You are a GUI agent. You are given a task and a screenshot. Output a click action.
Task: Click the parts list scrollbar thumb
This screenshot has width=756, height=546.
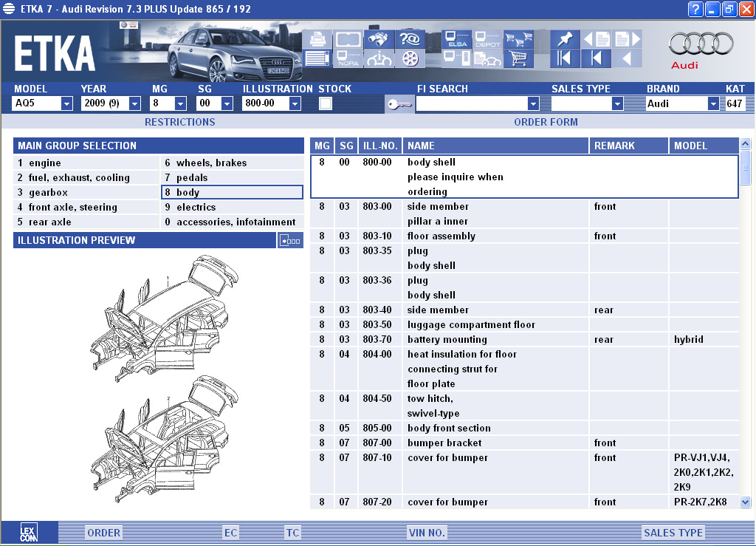pos(746,168)
